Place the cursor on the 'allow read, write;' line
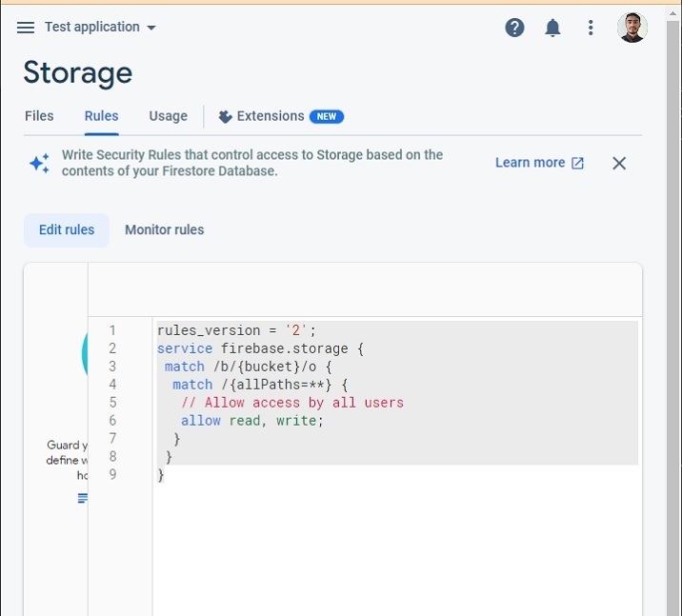The width and height of the screenshot is (682, 616). pyautogui.click(x=252, y=421)
